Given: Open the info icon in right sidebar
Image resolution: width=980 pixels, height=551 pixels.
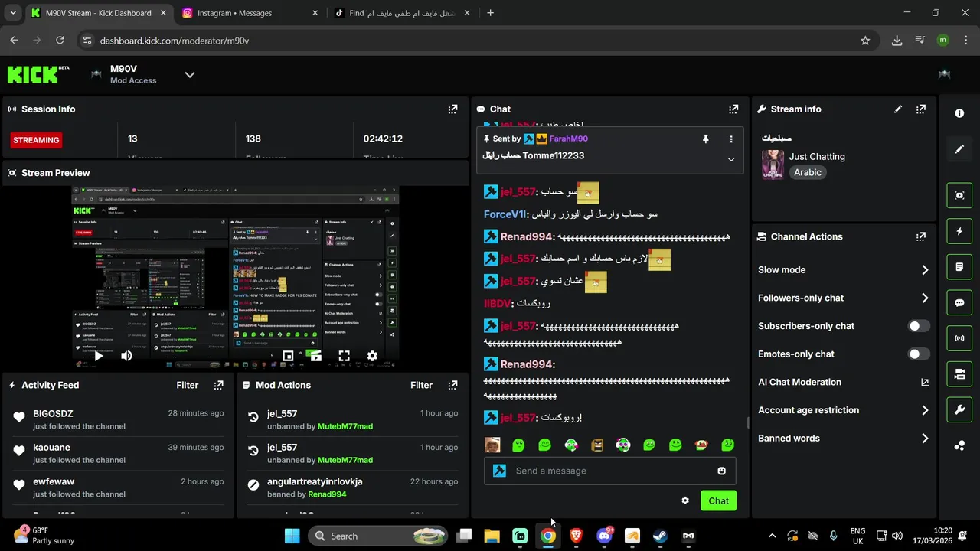Looking at the screenshot, I should [959, 113].
